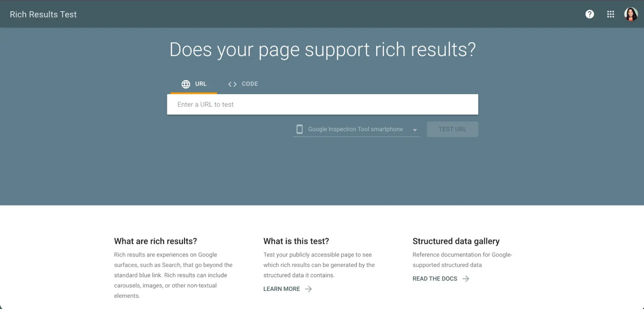Open the help question mark icon
Screen dimensions: 644x309
click(590, 14)
